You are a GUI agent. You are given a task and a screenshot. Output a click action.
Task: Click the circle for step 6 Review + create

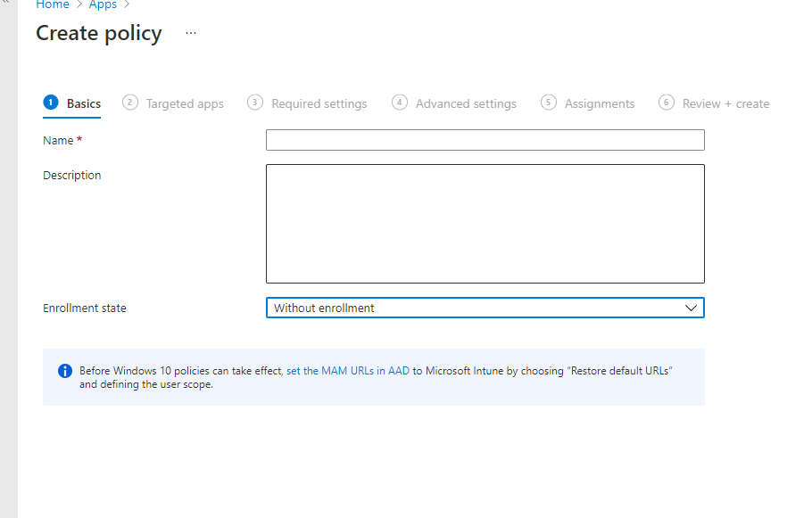[x=666, y=103]
